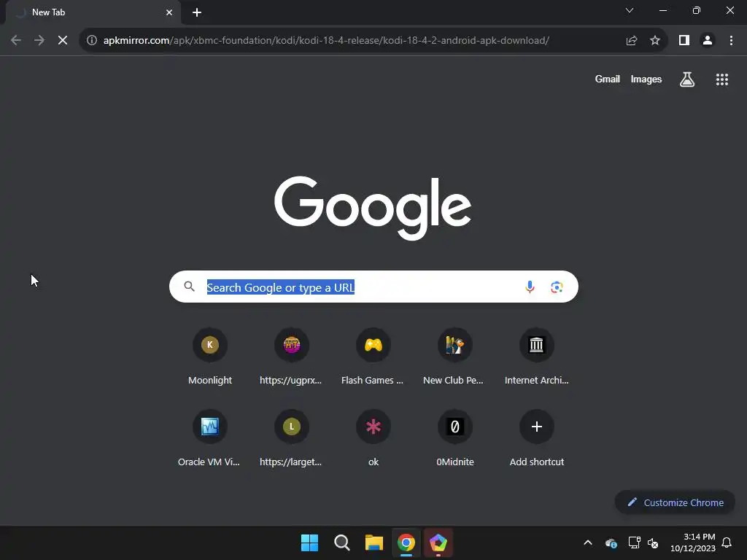The image size is (747, 560).
Task: Open the Chrome three-dot menu
Action: [x=731, y=41]
